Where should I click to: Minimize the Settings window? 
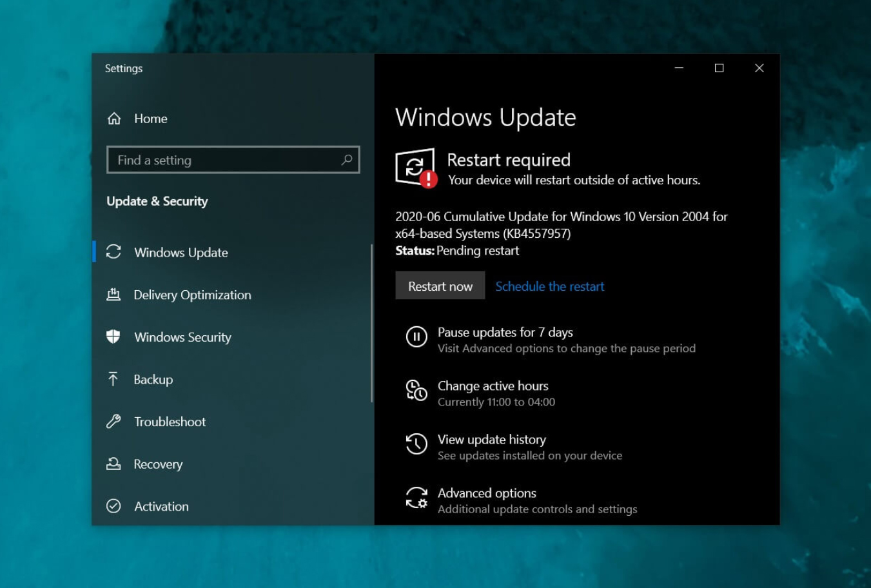(679, 68)
